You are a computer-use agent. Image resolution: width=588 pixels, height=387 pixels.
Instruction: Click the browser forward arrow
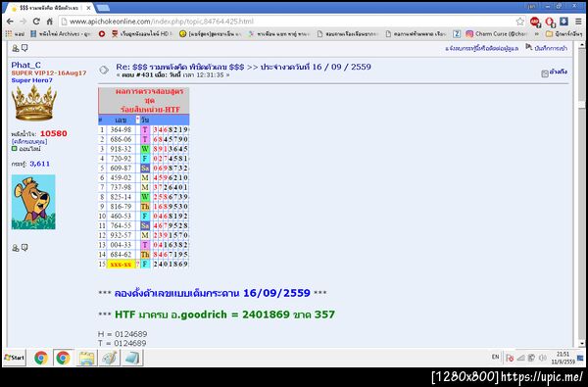pyautogui.click(x=23, y=22)
